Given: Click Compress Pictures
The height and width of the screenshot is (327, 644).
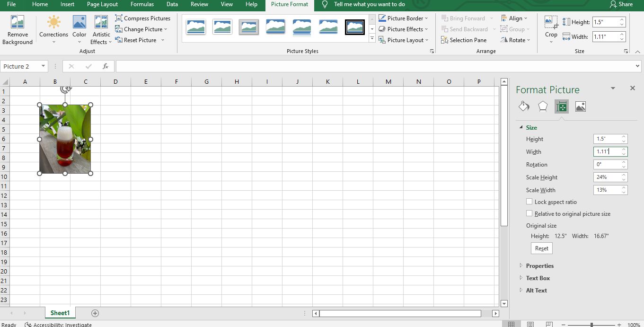Looking at the screenshot, I should coord(143,18).
